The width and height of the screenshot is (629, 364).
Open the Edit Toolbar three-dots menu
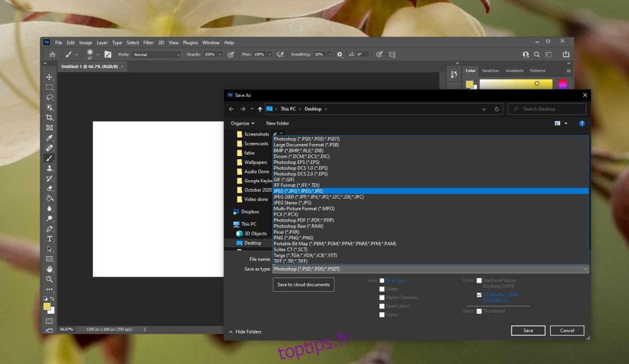pyautogui.click(x=49, y=289)
